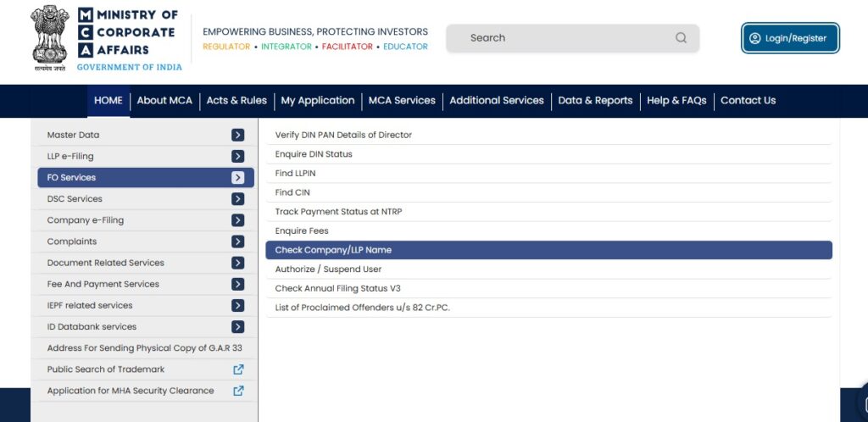Click the Login/Register button
The width and height of the screenshot is (868, 422).
[790, 38]
